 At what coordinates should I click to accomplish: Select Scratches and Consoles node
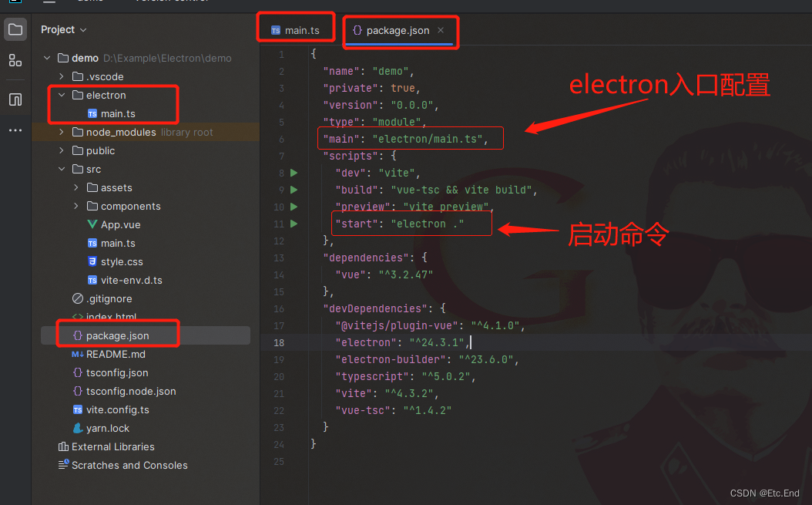(x=129, y=465)
